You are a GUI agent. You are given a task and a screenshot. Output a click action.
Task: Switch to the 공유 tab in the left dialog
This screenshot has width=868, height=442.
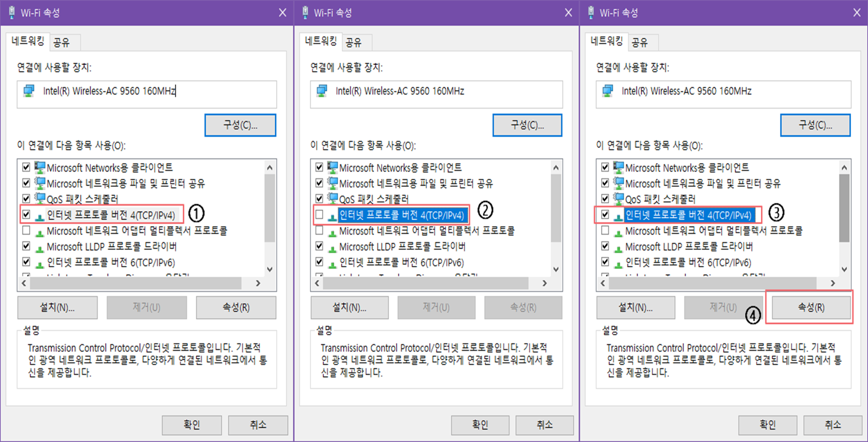tap(61, 43)
